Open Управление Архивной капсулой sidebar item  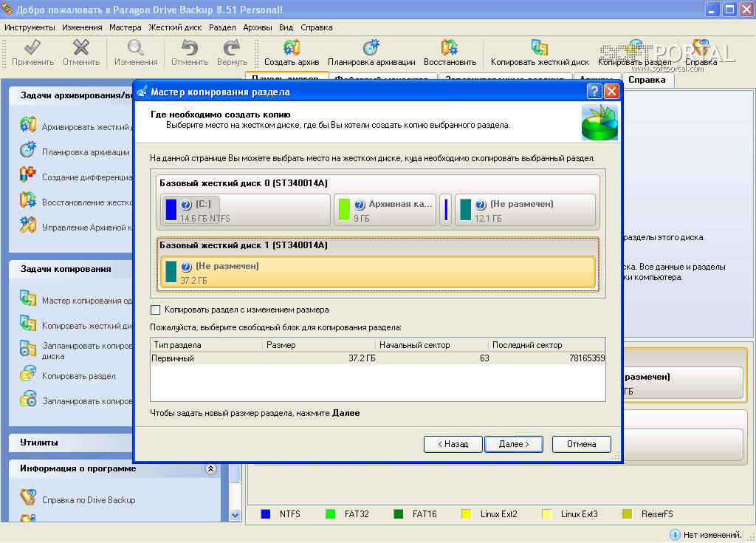point(77,227)
